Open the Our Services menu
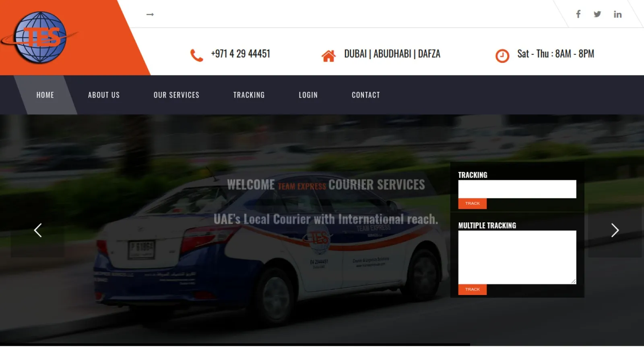This screenshot has width=644, height=349. [x=176, y=95]
